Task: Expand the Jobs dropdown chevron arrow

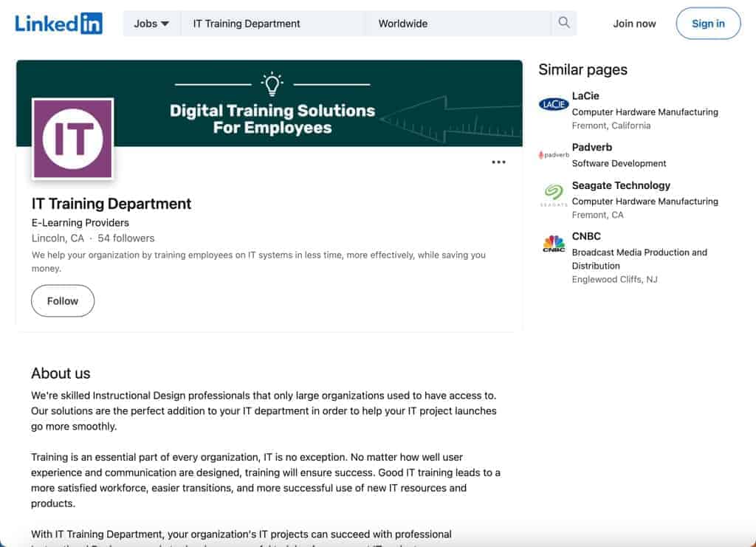Action: click(168, 23)
